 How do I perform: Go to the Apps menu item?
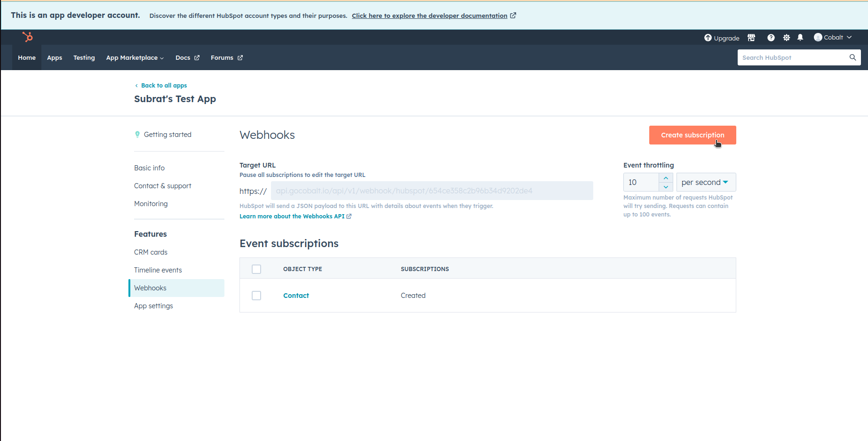54,57
